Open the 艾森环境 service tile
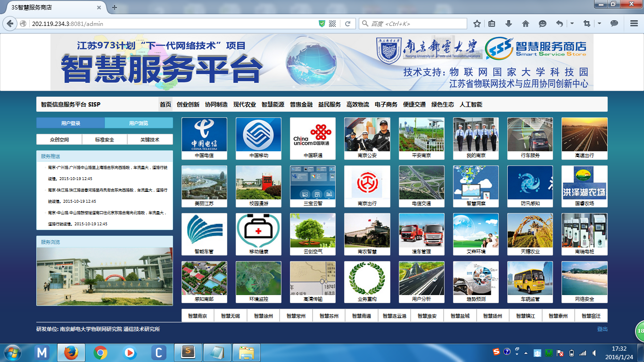Screen dimensions: 644x362 tap(476, 234)
